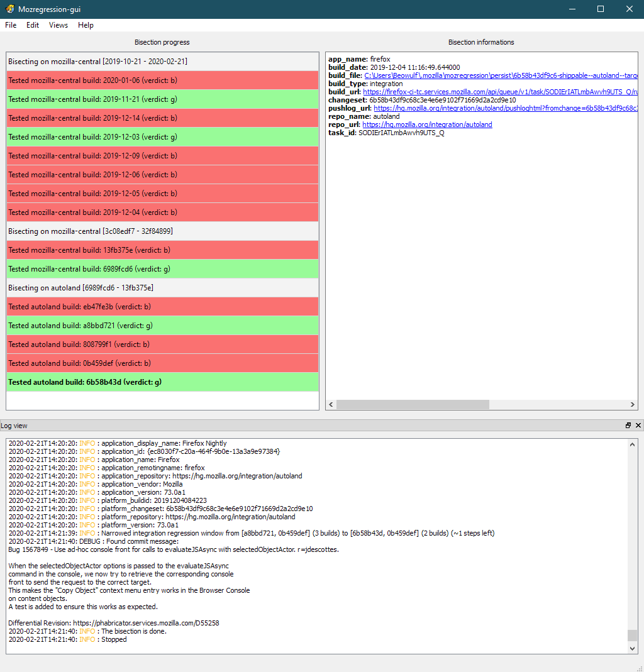Float the Log view panel
Screen dimensions: 644x672
point(628,426)
